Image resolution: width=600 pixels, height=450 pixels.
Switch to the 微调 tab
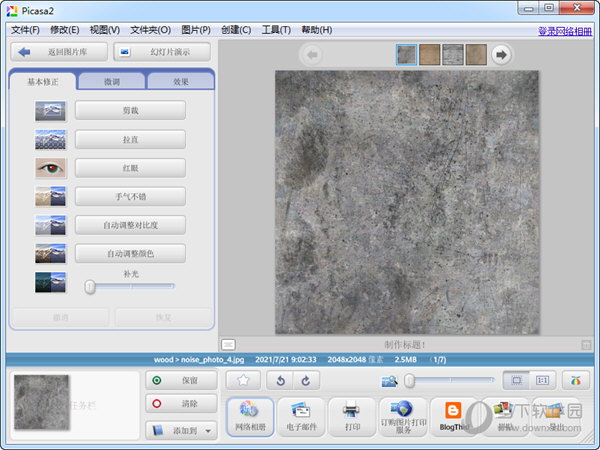click(111, 82)
